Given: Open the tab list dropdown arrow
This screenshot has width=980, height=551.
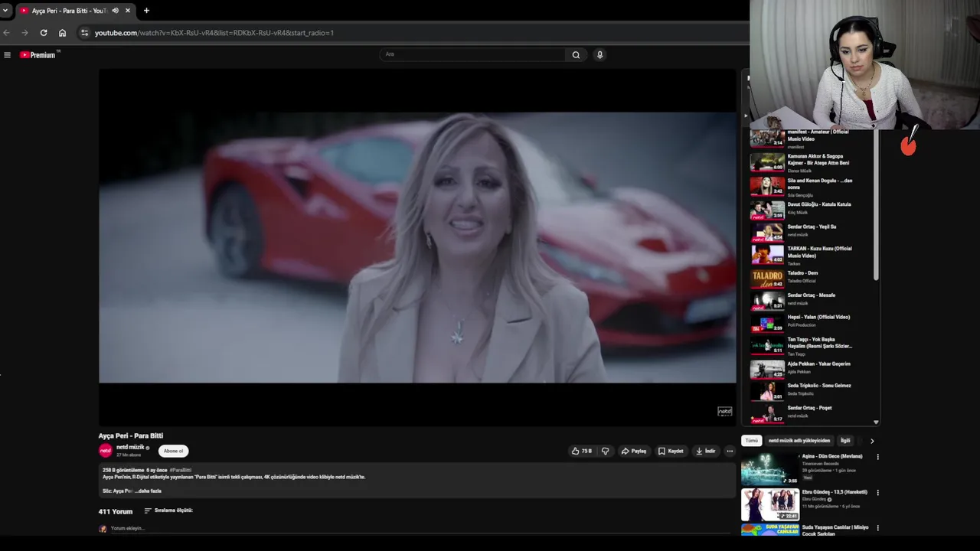Looking at the screenshot, I should coord(6,11).
